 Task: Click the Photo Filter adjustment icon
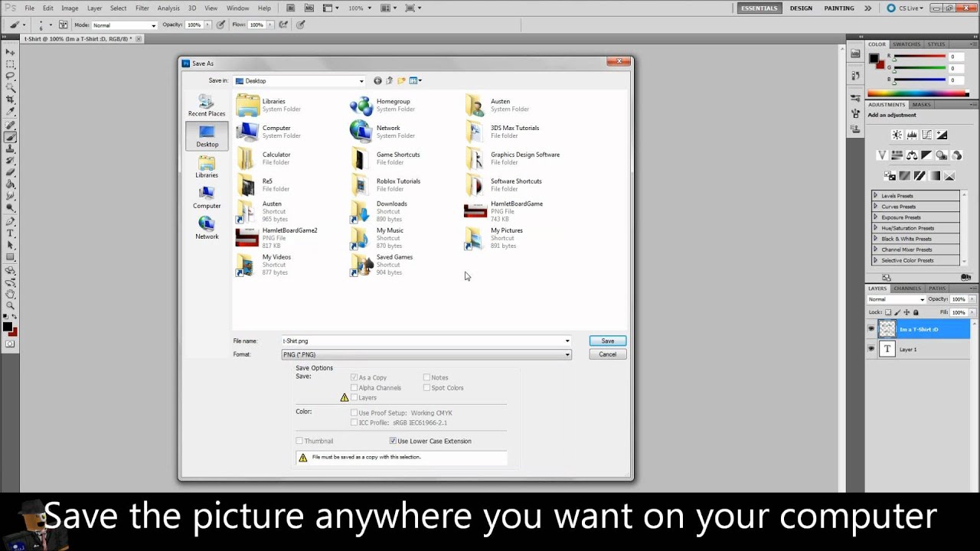point(942,155)
